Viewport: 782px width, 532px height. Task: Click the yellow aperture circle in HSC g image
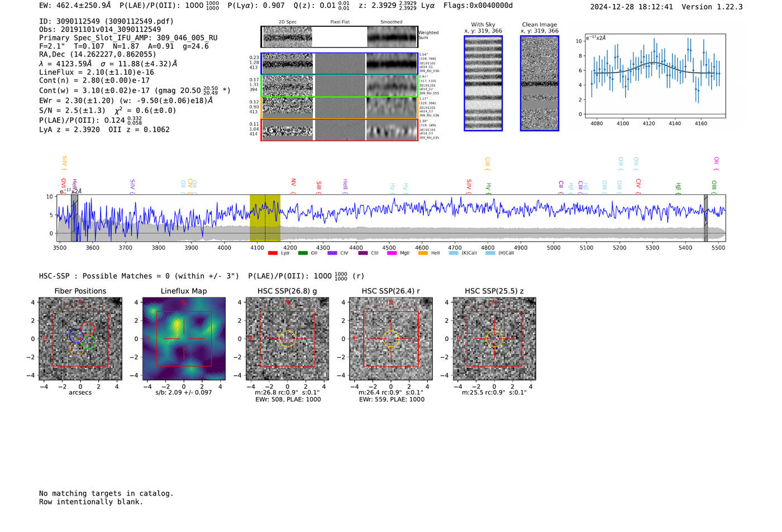[x=287, y=339]
